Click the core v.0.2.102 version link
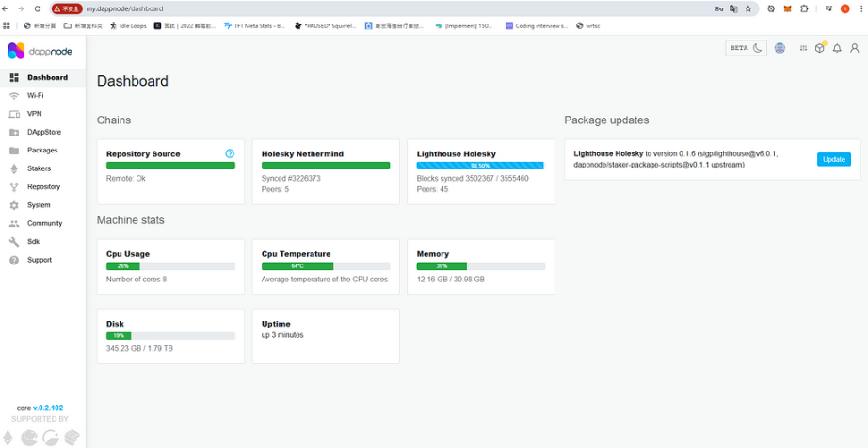 [48, 408]
